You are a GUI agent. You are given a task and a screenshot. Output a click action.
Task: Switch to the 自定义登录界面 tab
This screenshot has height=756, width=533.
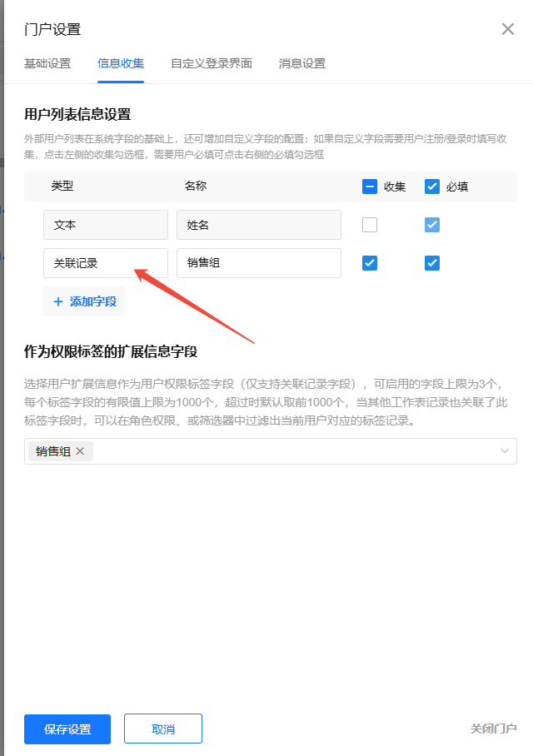point(212,63)
